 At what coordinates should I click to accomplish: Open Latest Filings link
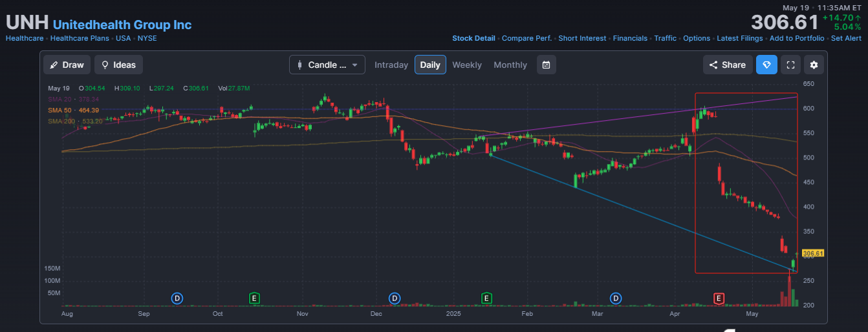[x=740, y=38]
